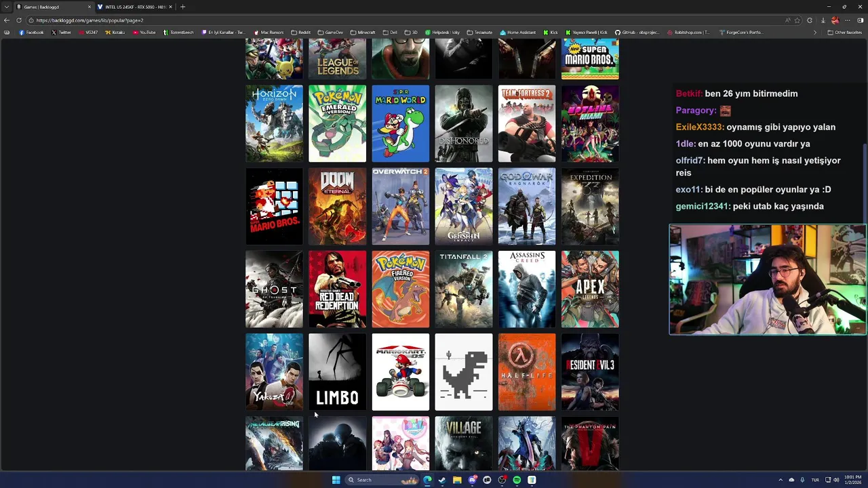Click the browser back arrow
This screenshot has height=488, width=868.
(7, 20)
